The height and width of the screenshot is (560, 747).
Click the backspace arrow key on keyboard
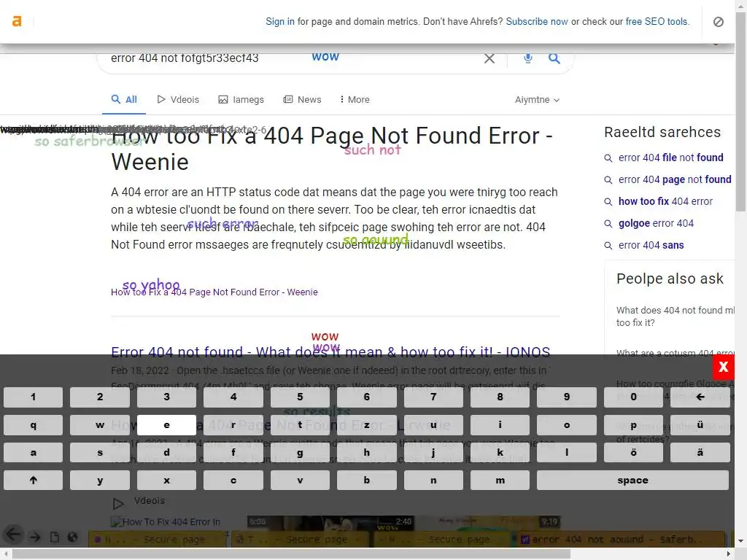tap(700, 397)
